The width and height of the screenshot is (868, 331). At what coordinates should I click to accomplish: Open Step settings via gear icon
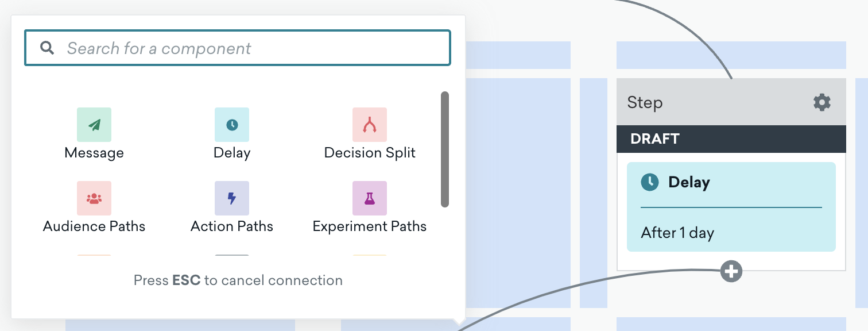822,103
